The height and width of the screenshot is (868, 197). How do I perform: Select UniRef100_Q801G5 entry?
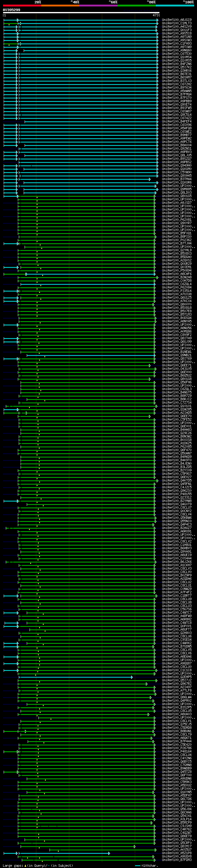coord(177,196)
